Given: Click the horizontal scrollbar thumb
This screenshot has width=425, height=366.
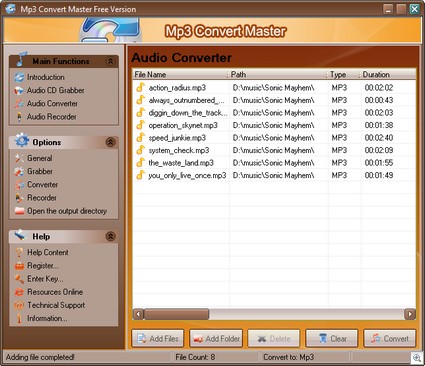Looking at the screenshot, I should (176, 314).
